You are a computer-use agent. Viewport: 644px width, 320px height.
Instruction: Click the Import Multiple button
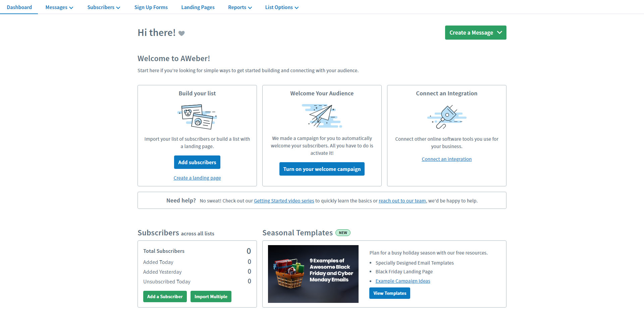tap(211, 296)
